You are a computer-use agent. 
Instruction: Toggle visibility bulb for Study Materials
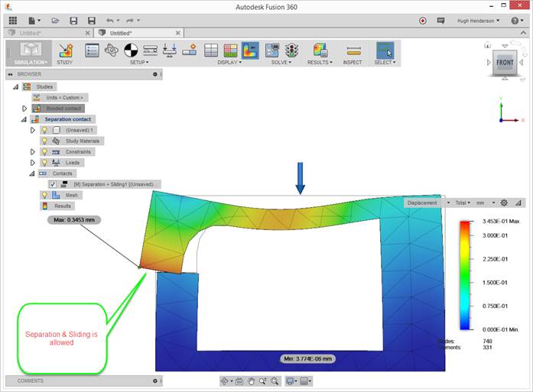coord(44,141)
